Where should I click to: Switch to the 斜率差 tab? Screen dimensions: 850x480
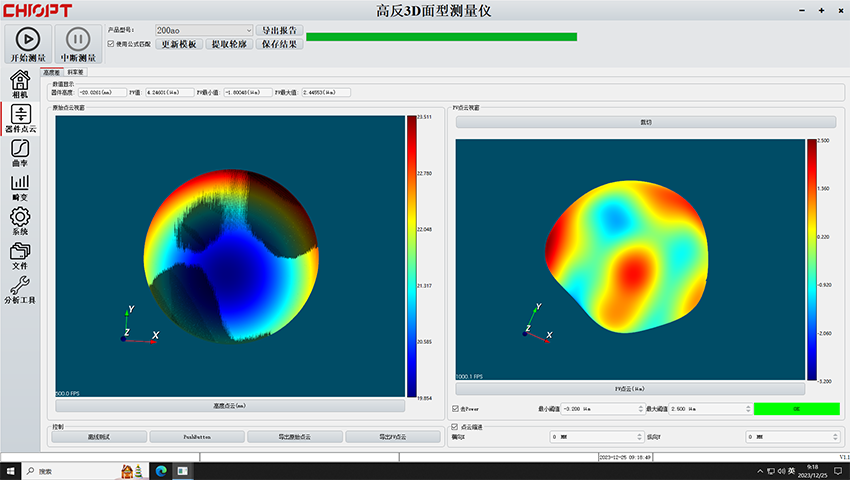[76, 73]
